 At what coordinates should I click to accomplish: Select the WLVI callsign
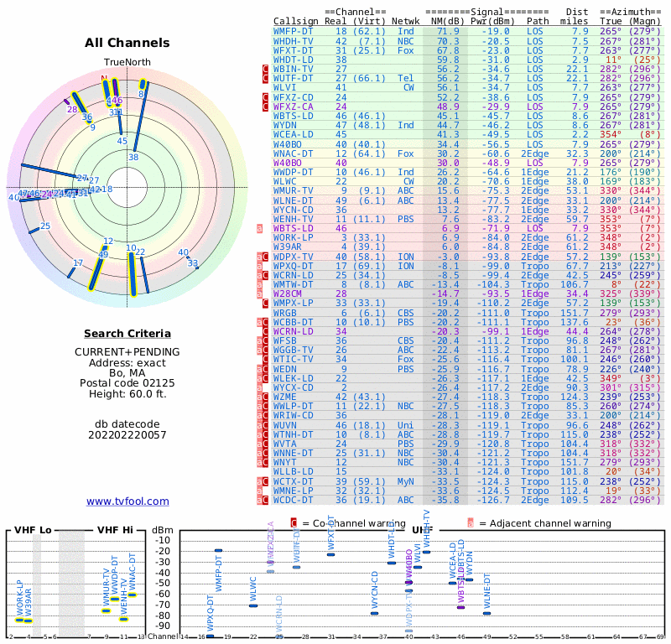point(284,88)
